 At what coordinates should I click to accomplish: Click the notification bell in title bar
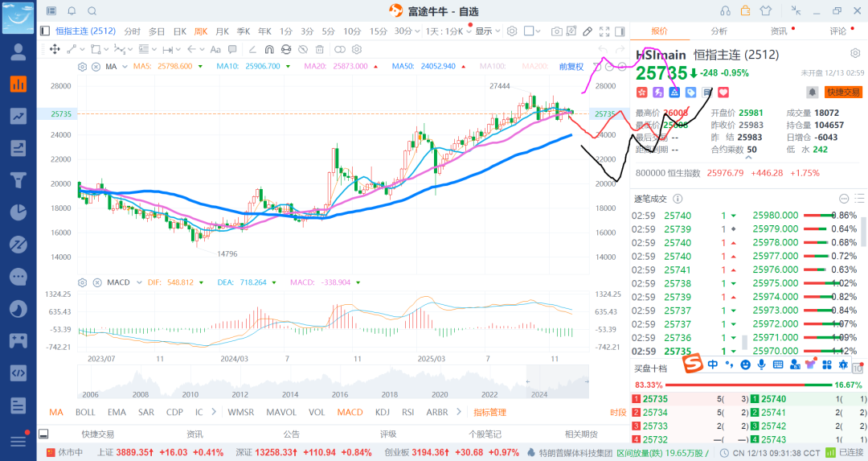(72, 11)
